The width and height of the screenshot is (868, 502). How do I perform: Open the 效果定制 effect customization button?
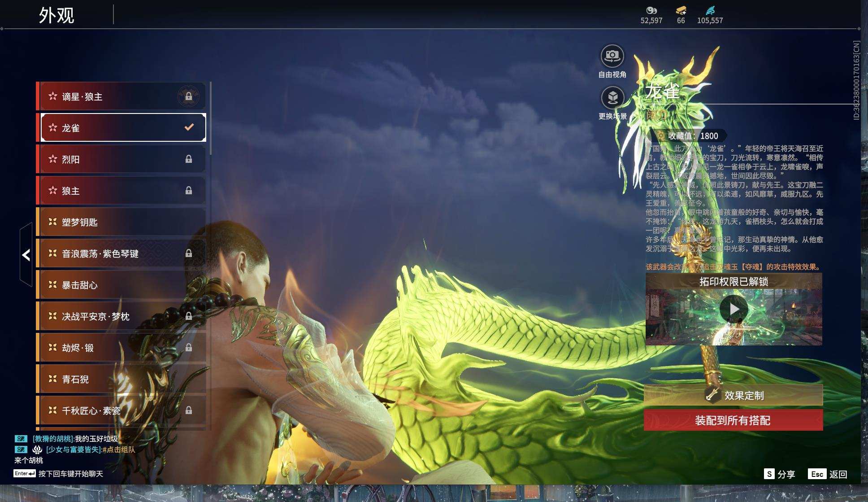click(x=733, y=395)
